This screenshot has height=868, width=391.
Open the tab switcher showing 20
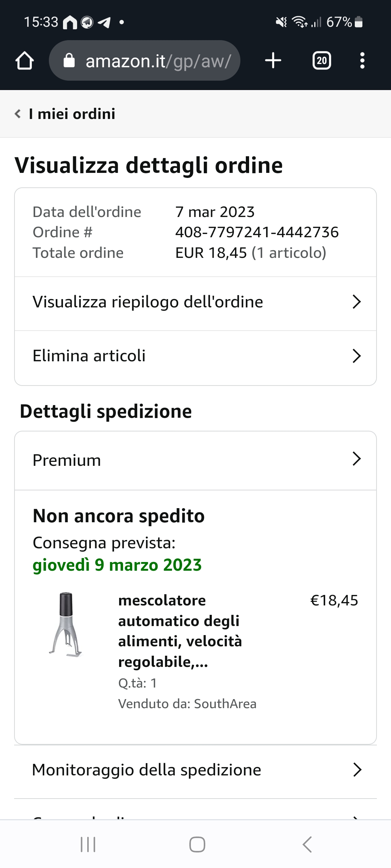pyautogui.click(x=321, y=60)
